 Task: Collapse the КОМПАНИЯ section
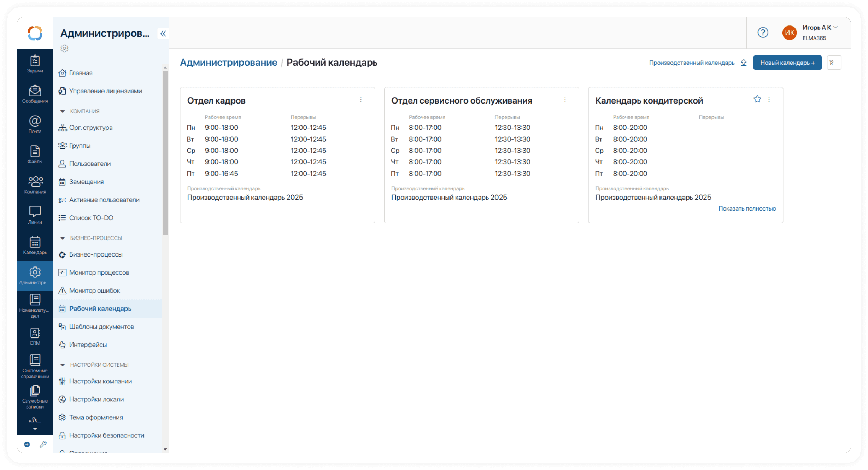(63, 111)
